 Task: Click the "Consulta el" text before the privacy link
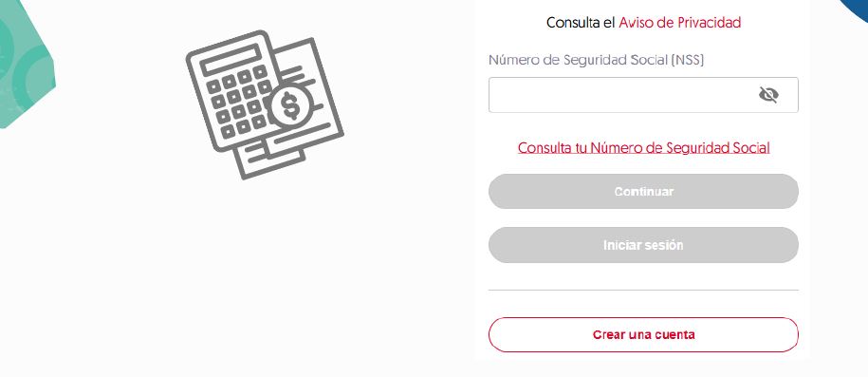581,23
